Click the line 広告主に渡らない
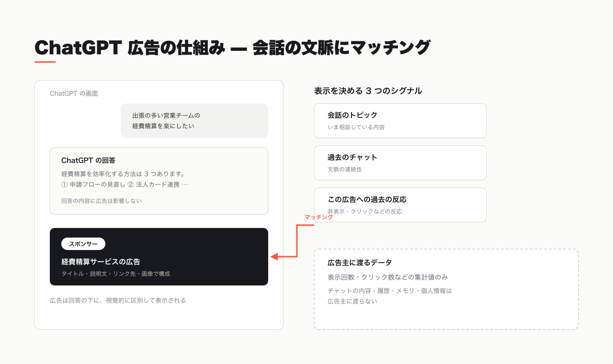This screenshot has width=613, height=364. point(352,301)
